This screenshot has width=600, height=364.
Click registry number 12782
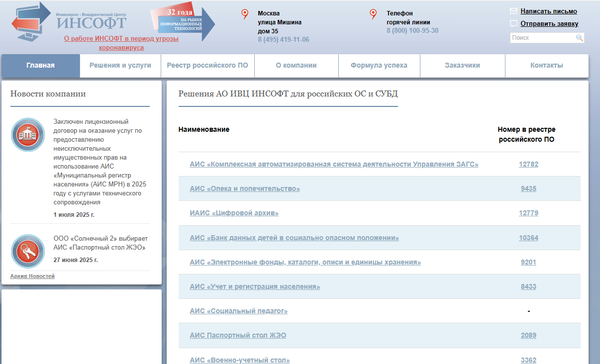point(528,164)
